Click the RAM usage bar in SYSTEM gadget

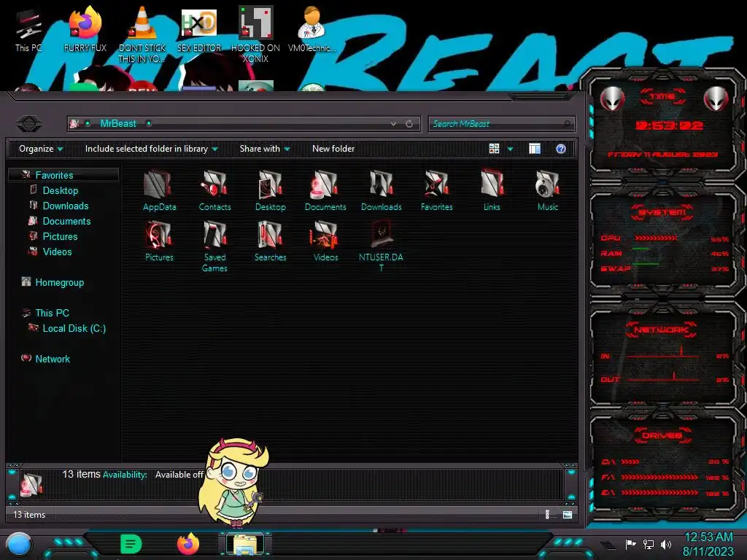(x=640, y=249)
